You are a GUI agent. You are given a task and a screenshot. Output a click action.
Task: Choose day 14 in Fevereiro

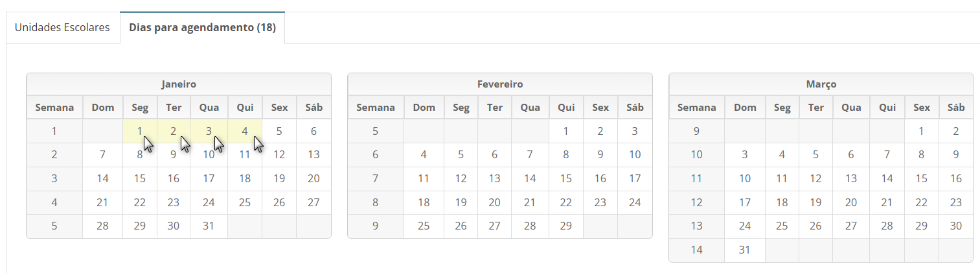click(x=530, y=179)
